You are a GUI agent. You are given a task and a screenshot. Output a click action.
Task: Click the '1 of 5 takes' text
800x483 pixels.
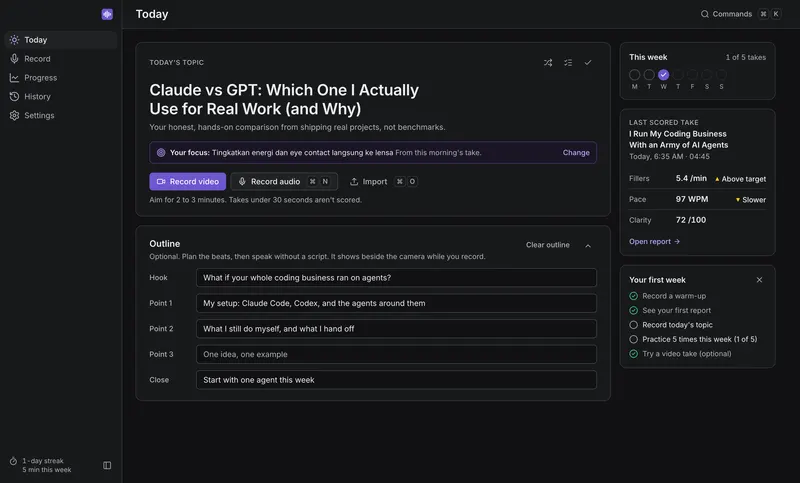coord(745,57)
